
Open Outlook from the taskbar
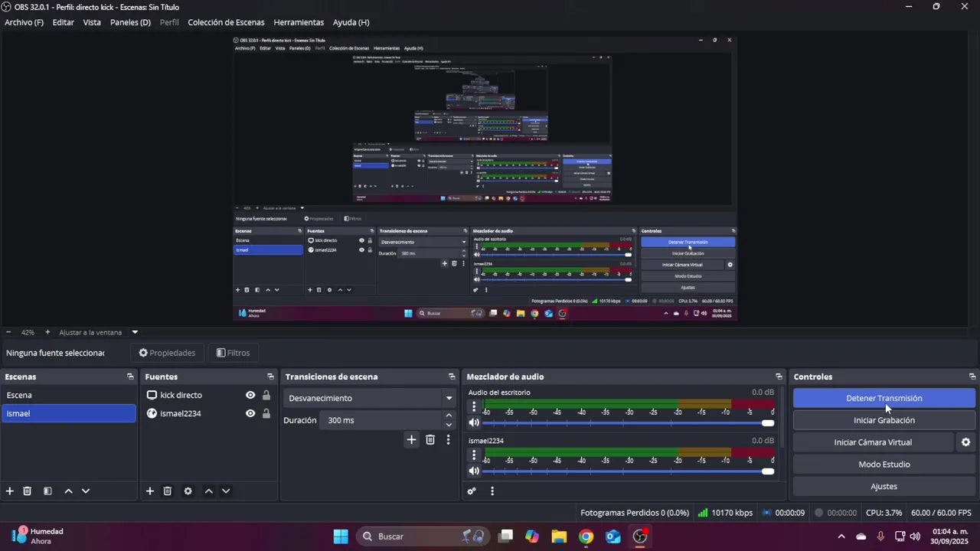[612, 536]
